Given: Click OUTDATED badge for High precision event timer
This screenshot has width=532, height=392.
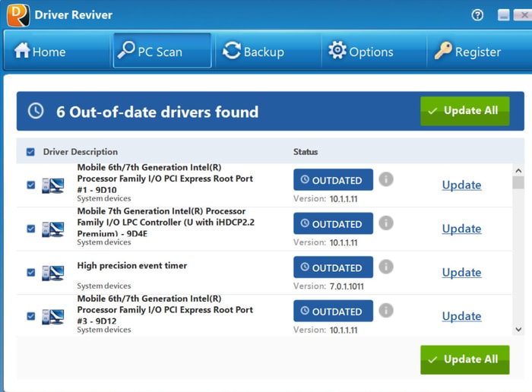Looking at the screenshot, I should tap(333, 267).
